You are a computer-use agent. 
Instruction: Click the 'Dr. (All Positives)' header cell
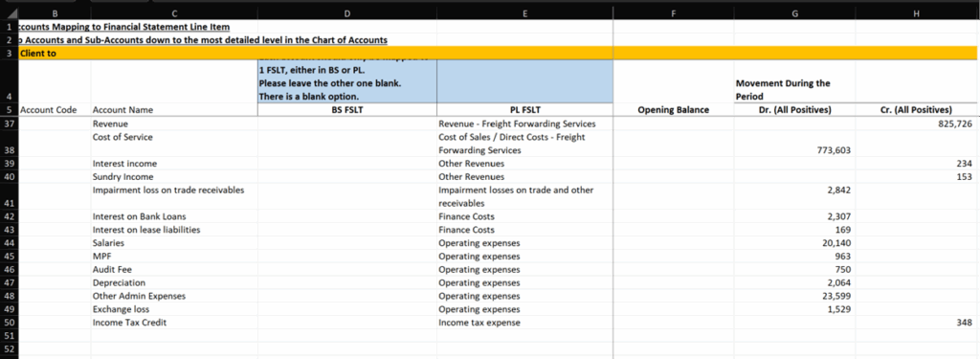click(793, 110)
